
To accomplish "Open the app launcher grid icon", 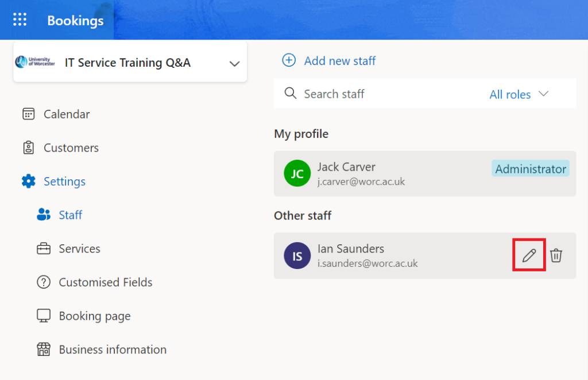I will click(x=20, y=20).
